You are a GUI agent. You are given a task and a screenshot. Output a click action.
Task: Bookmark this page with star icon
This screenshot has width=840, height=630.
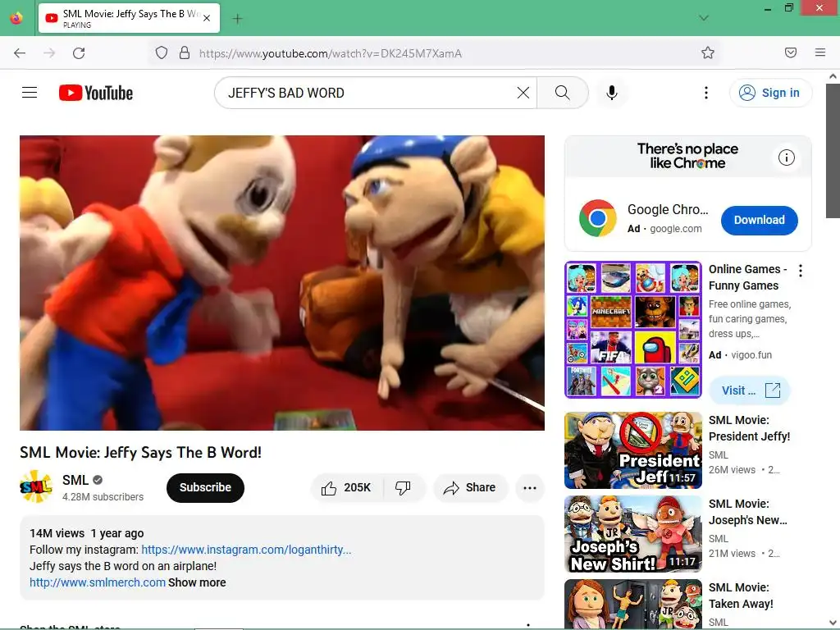click(x=708, y=52)
